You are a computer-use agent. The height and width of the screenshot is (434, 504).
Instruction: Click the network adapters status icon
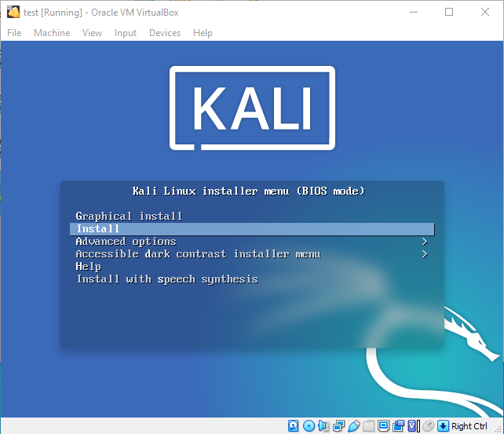click(x=338, y=426)
